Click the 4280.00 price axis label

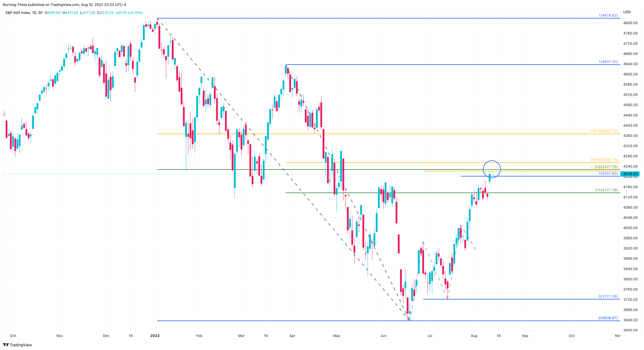coord(630,156)
